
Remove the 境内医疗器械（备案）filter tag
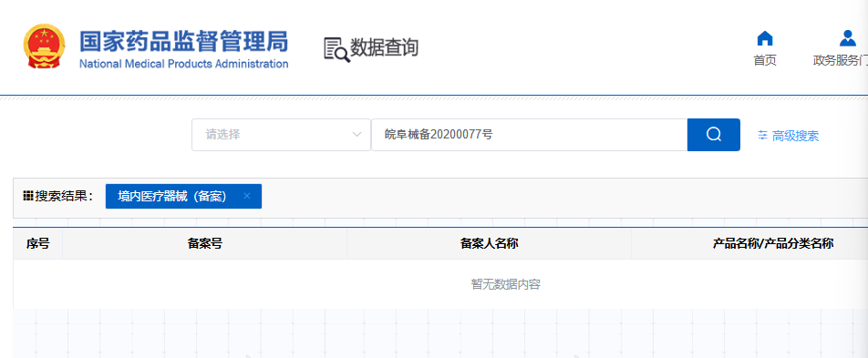pos(247,196)
